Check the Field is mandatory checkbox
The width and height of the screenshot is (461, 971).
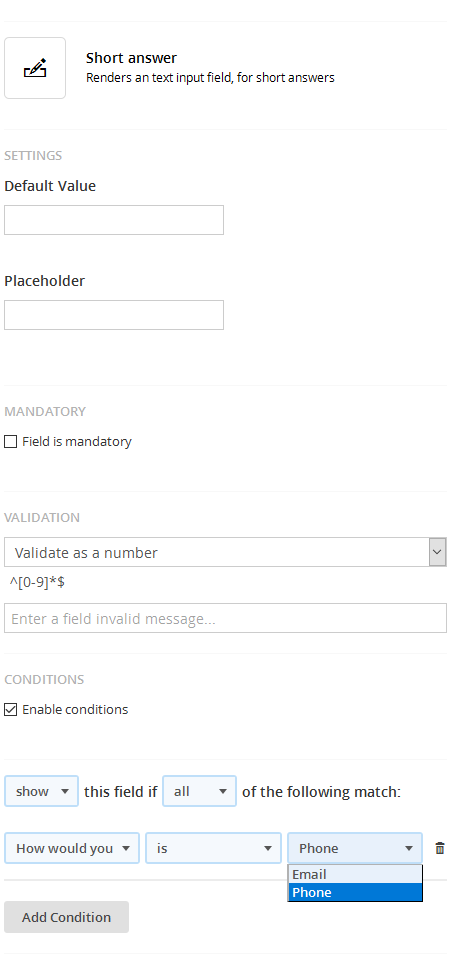point(11,442)
